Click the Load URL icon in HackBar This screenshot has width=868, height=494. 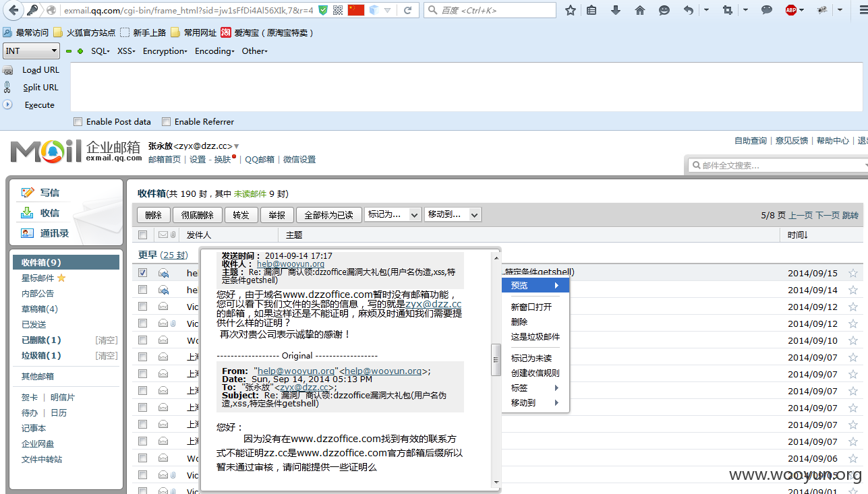coord(8,70)
